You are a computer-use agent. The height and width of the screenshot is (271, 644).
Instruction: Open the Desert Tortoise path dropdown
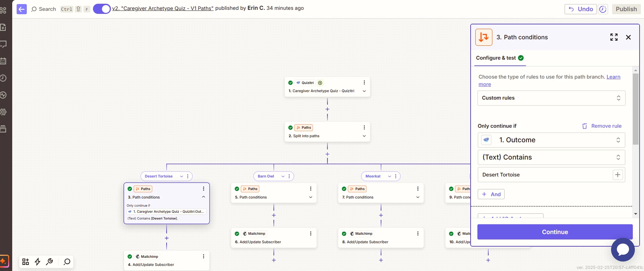tap(182, 176)
